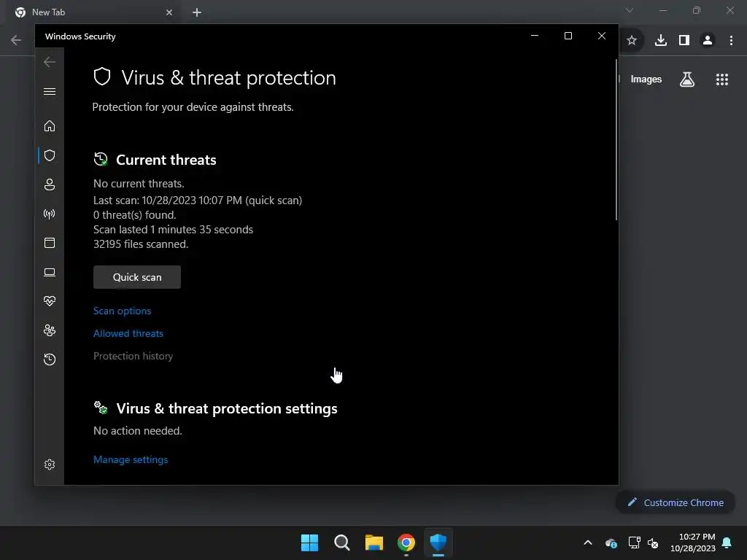747x560 pixels.
Task: Open Chrome three-dot menu
Action: [731, 41]
